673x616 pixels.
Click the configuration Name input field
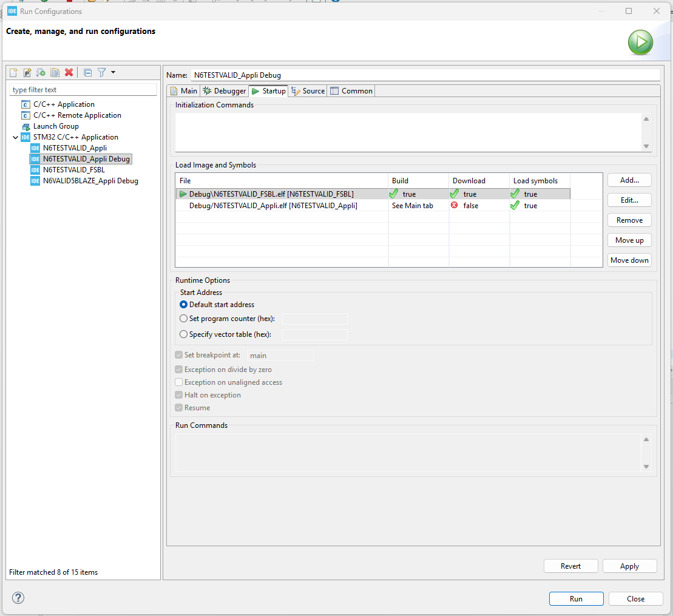425,75
